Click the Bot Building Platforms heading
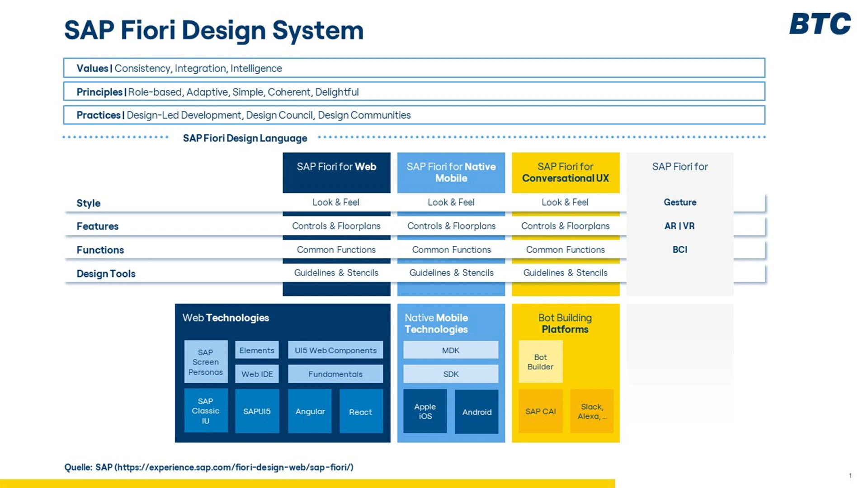The height and width of the screenshot is (488, 868). click(x=565, y=324)
